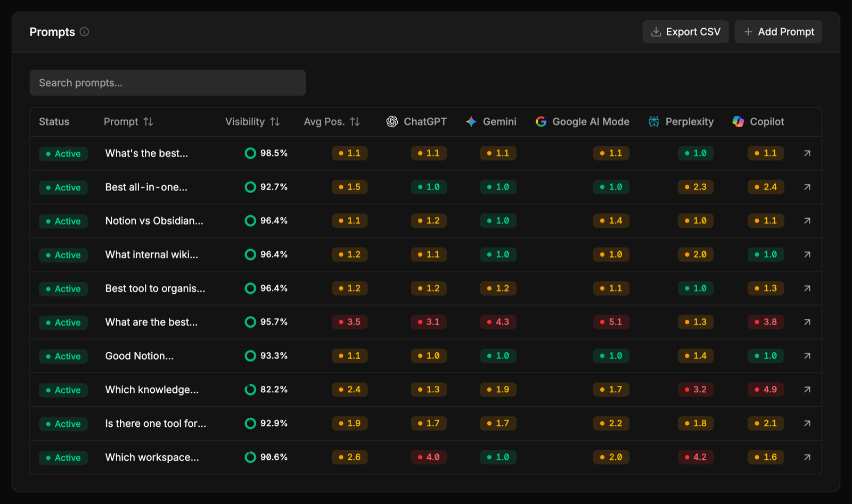Open details arrow for Which workspace row
Screen dimensions: 852x504
pyautogui.click(x=807, y=457)
